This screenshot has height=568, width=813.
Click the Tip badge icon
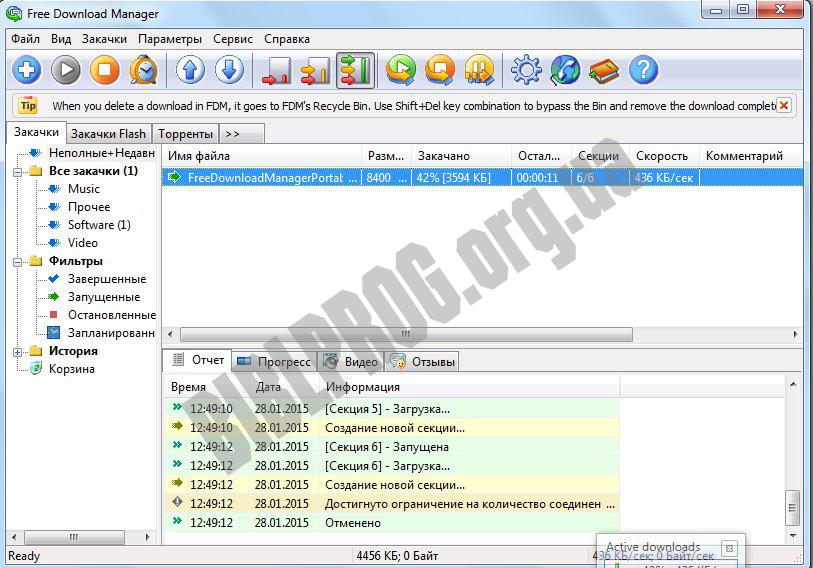(x=28, y=105)
